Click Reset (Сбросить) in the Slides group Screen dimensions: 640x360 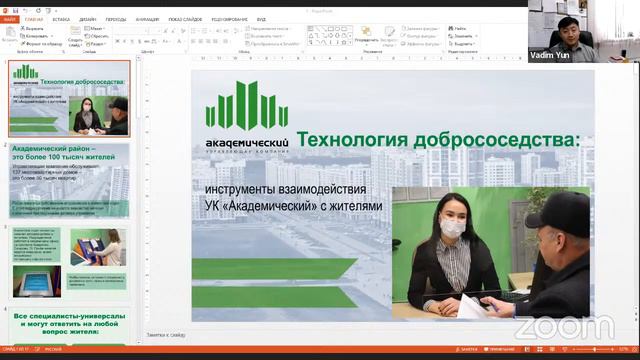[97, 36]
